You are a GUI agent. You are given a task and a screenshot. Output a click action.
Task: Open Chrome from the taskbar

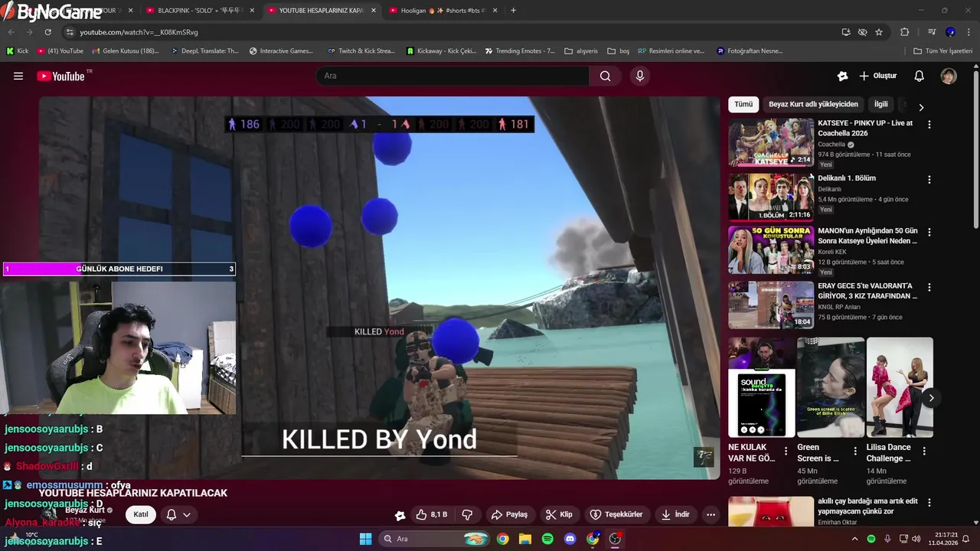503,539
